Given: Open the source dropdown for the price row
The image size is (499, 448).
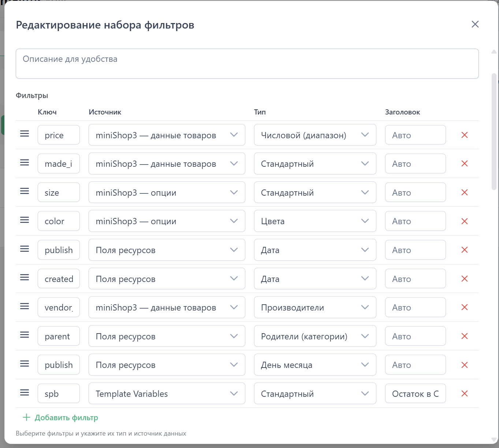Looking at the screenshot, I should pos(167,135).
